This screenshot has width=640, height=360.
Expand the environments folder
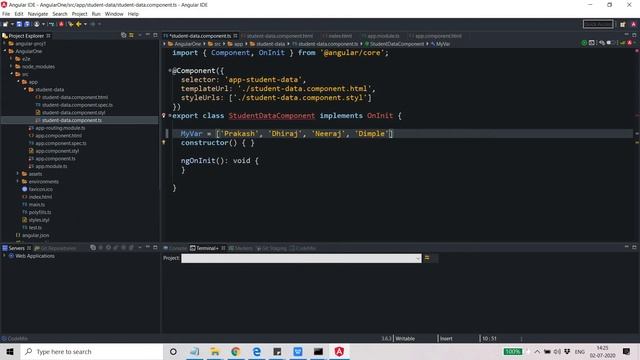tap(18, 182)
